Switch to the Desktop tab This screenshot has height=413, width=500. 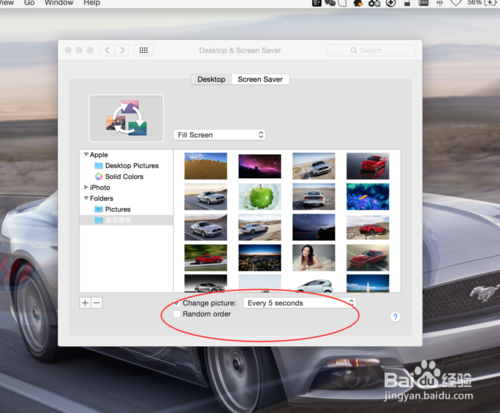(x=211, y=79)
